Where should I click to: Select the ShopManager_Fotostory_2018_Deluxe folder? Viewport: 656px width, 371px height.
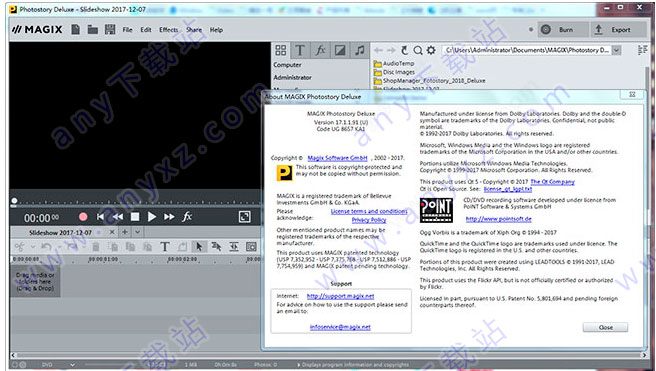(429, 80)
